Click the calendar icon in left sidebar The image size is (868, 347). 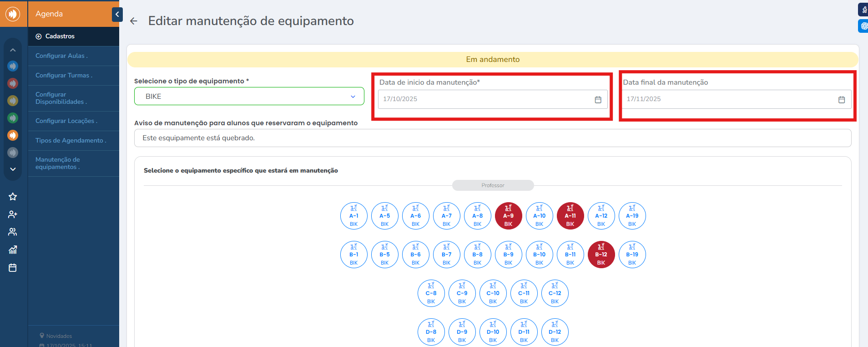(x=13, y=268)
